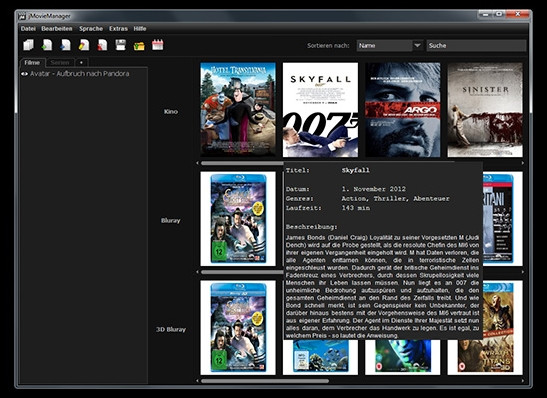Select Avatar - Aufbruch nach Pandora list entry
The width and height of the screenshot is (547, 398).
80,74
